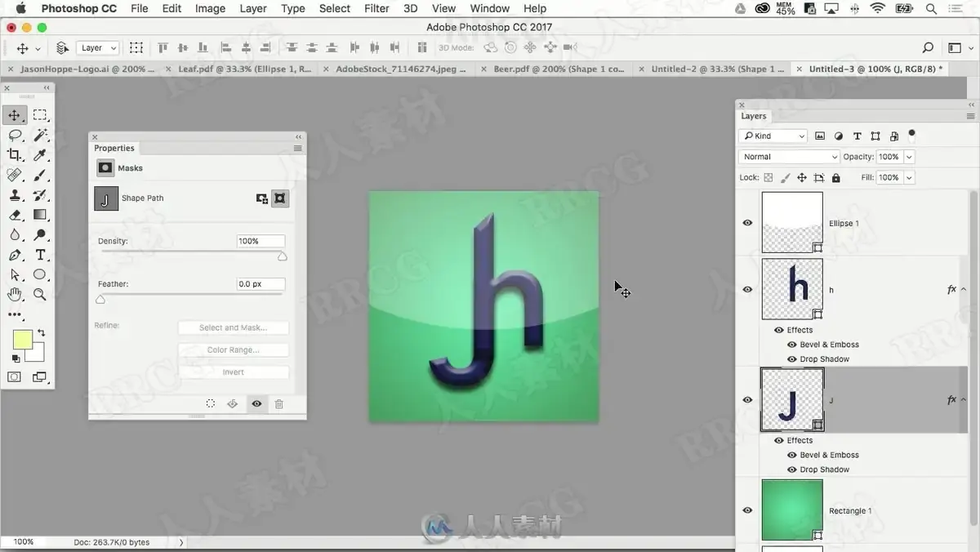Open the Kind filter dropdown

(773, 136)
